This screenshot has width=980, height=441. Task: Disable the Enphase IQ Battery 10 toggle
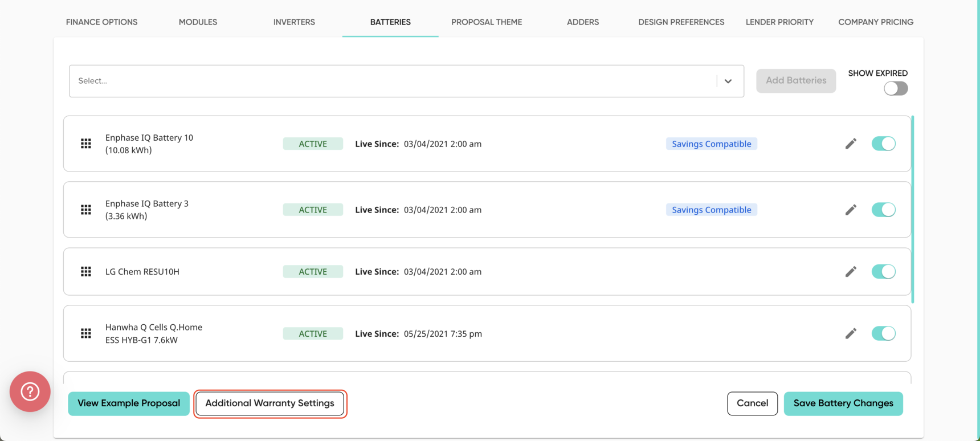884,144
